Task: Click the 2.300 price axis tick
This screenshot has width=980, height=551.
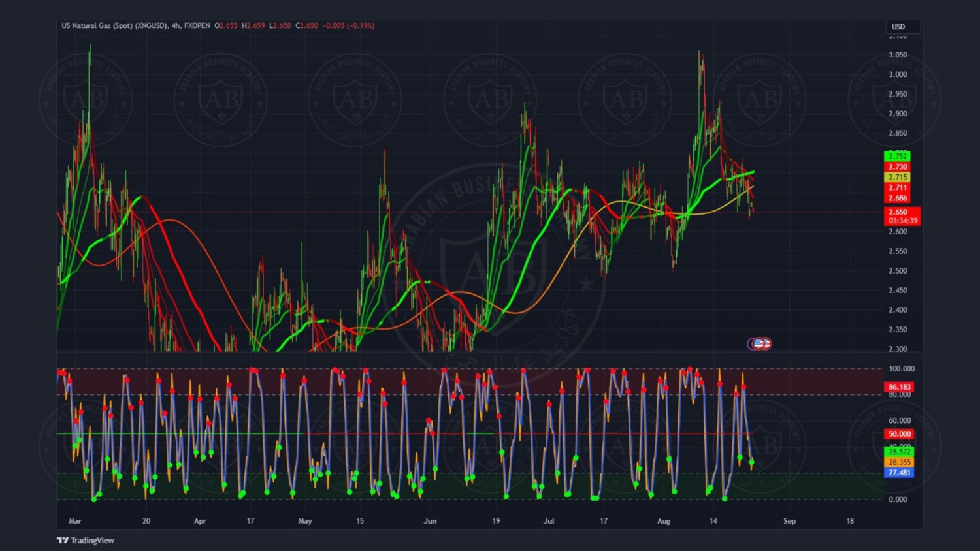Action: click(898, 349)
